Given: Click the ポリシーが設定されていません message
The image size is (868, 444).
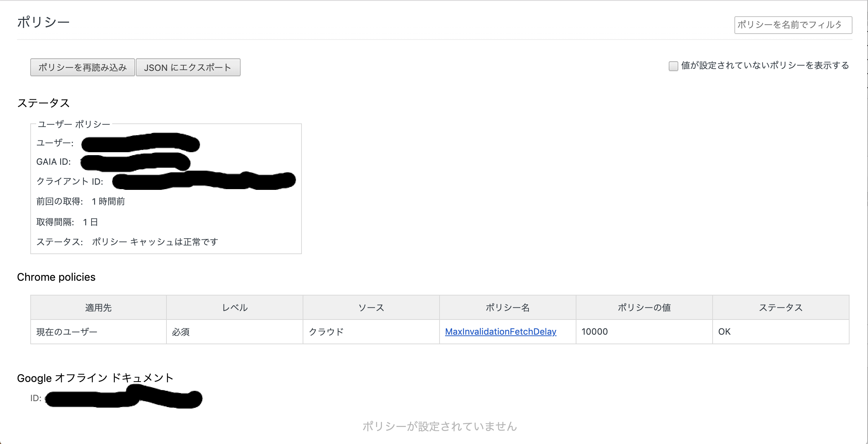Looking at the screenshot, I should coord(440,426).
